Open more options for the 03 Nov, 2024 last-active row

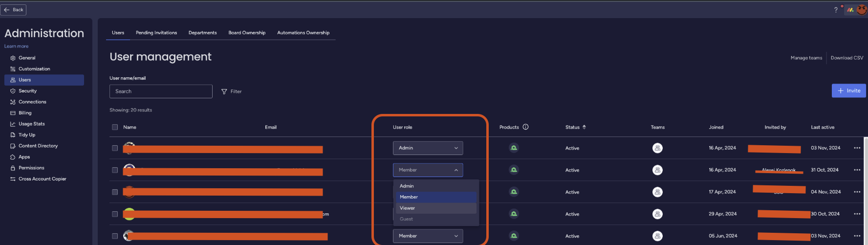pyautogui.click(x=857, y=148)
